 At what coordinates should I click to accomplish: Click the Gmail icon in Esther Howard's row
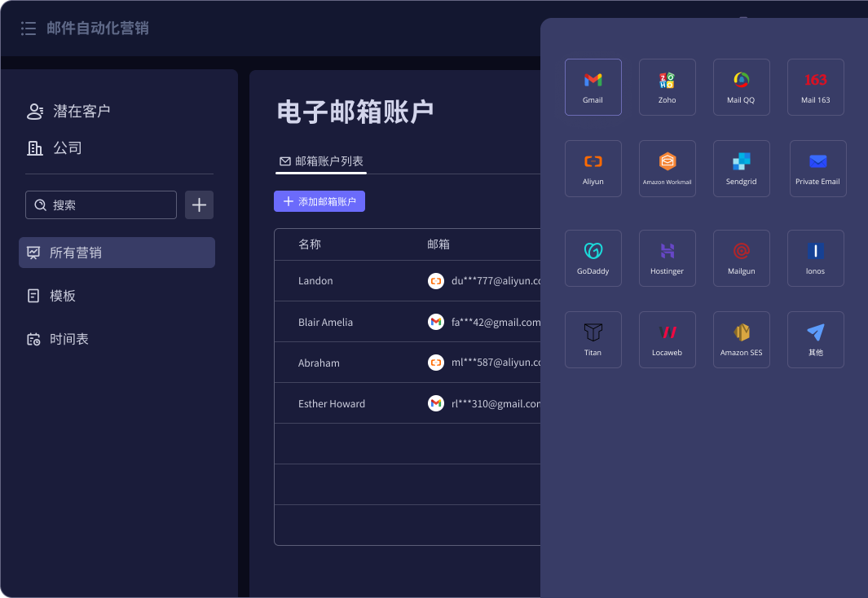[x=436, y=403]
